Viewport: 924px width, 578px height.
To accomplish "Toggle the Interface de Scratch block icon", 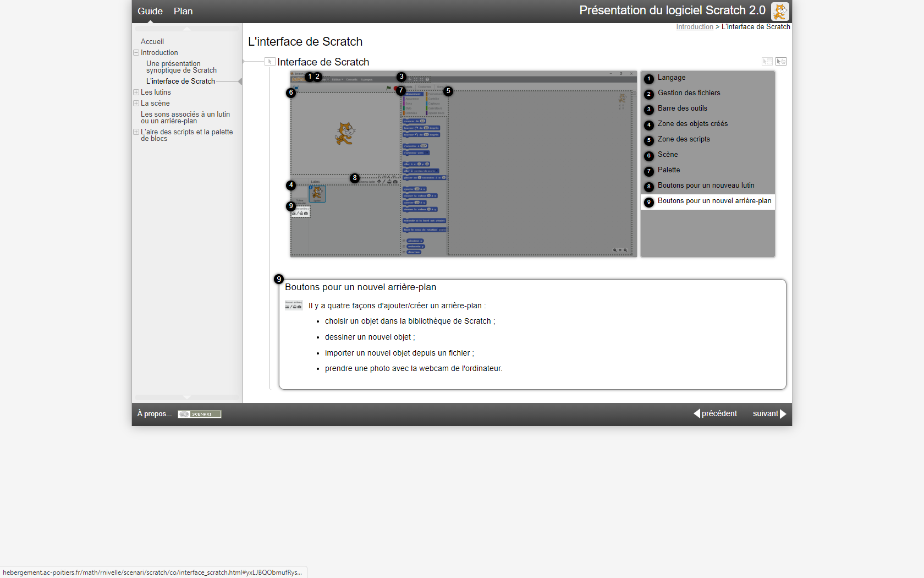I will [269, 62].
